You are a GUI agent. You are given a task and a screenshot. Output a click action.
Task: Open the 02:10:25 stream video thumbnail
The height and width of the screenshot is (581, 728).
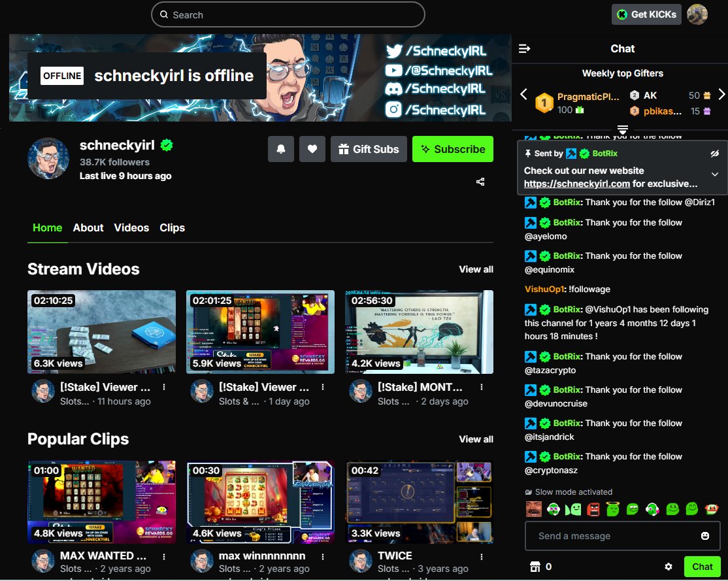(x=102, y=332)
